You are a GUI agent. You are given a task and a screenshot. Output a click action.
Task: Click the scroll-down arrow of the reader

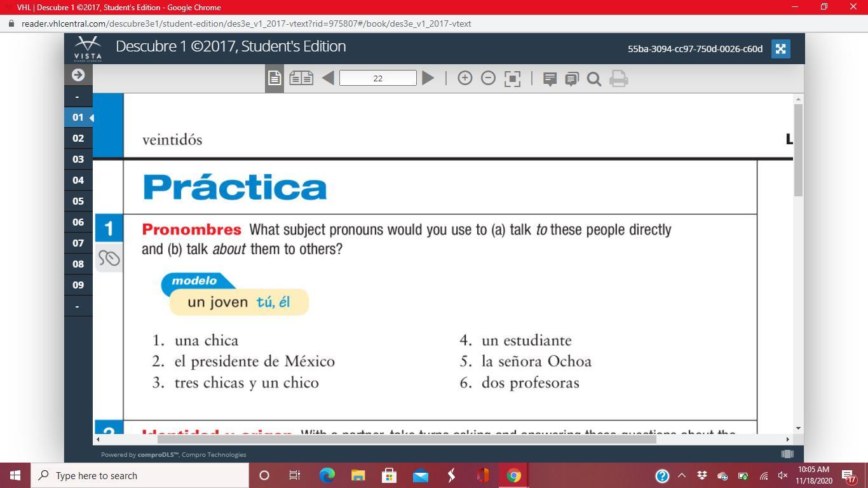click(799, 428)
